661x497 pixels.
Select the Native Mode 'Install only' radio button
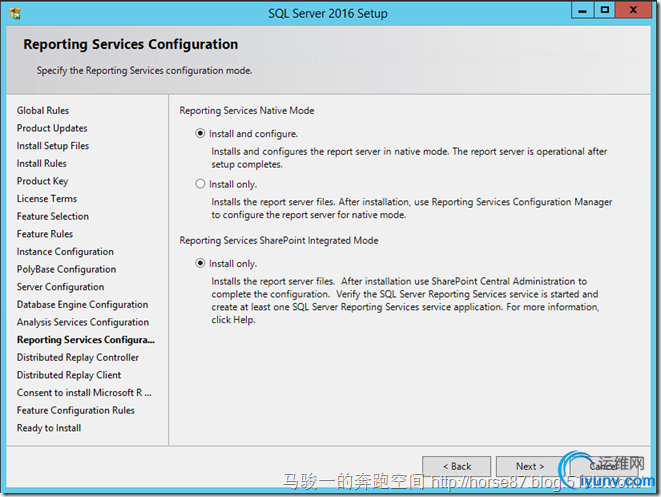[x=200, y=184]
